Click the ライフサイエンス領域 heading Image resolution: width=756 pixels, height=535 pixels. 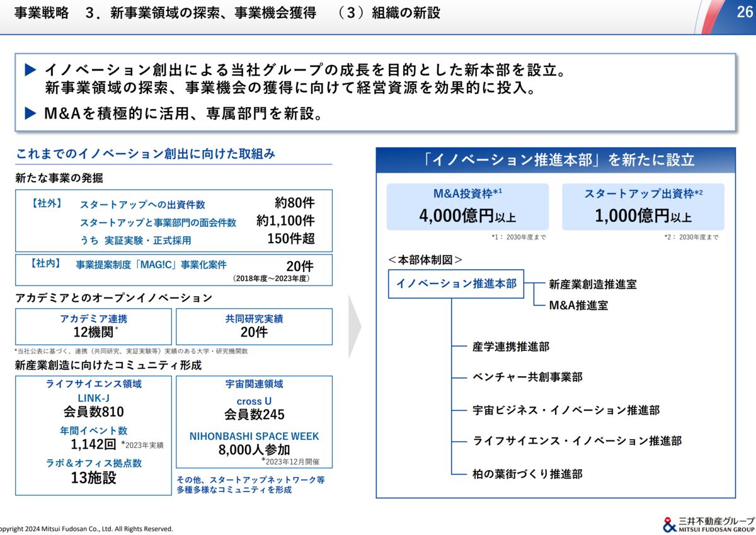94,384
